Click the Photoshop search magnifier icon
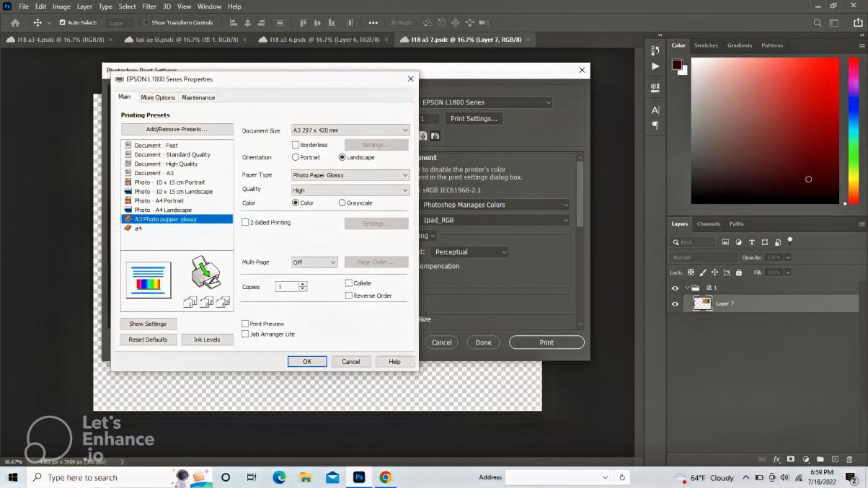Image resolution: width=868 pixels, height=488 pixels. [818, 22]
